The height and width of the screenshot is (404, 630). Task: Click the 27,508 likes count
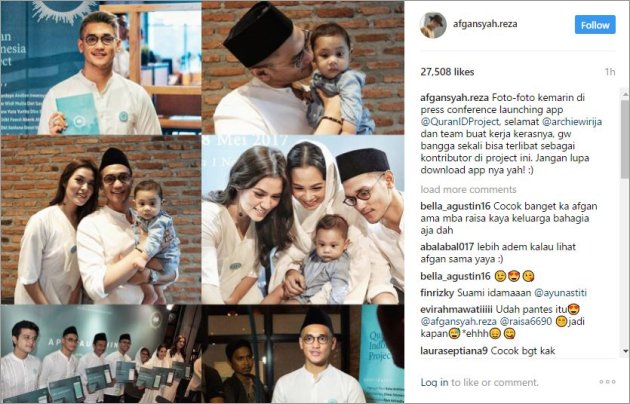447,72
